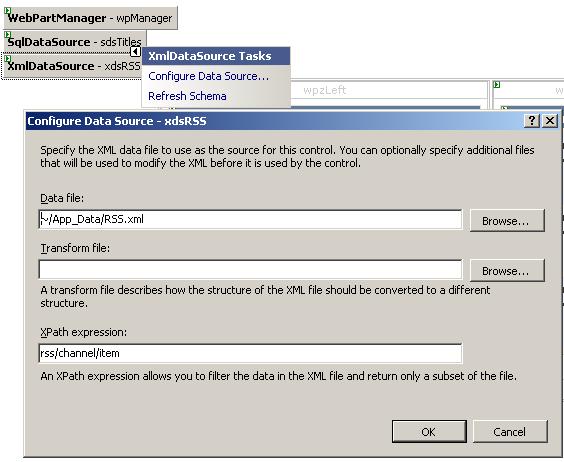Click in the Transform file field

coord(250,269)
